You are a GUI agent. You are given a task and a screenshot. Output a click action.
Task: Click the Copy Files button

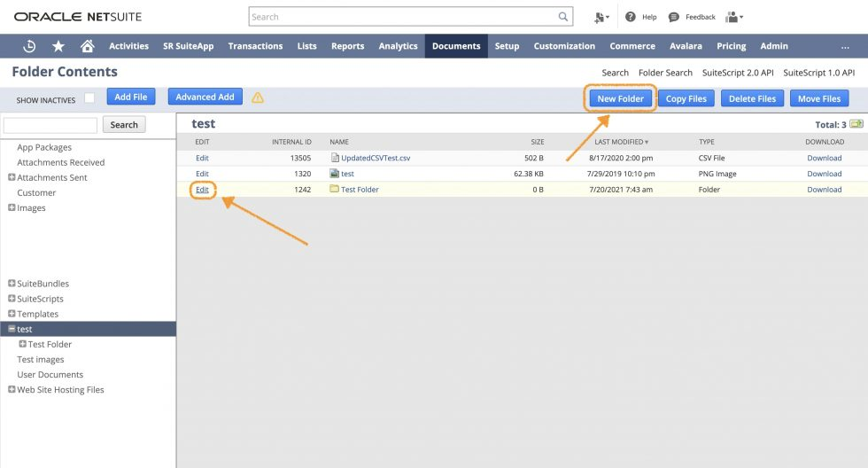click(686, 98)
